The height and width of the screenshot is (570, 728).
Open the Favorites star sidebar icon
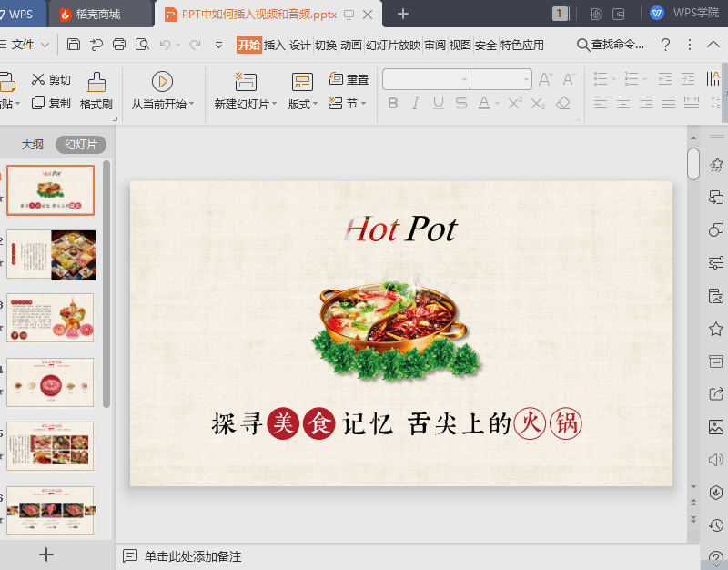pos(716,329)
